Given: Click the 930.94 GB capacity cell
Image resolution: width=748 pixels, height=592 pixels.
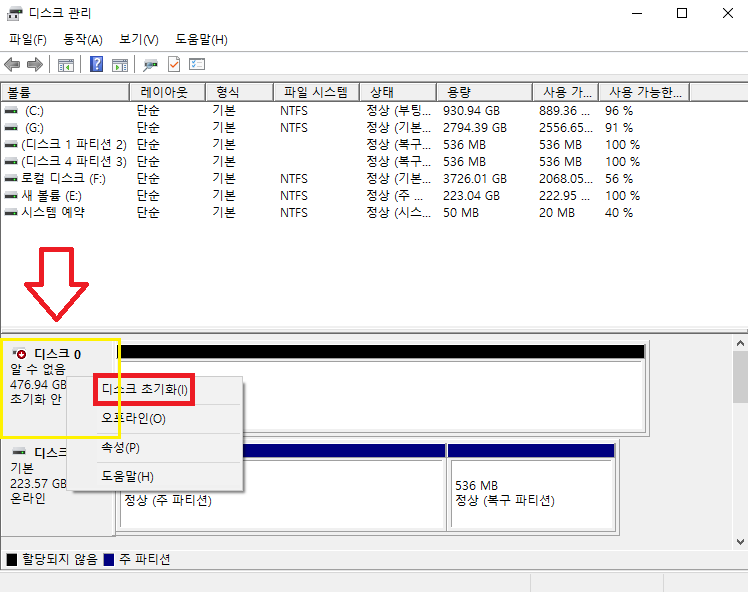Looking at the screenshot, I should (471, 111).
